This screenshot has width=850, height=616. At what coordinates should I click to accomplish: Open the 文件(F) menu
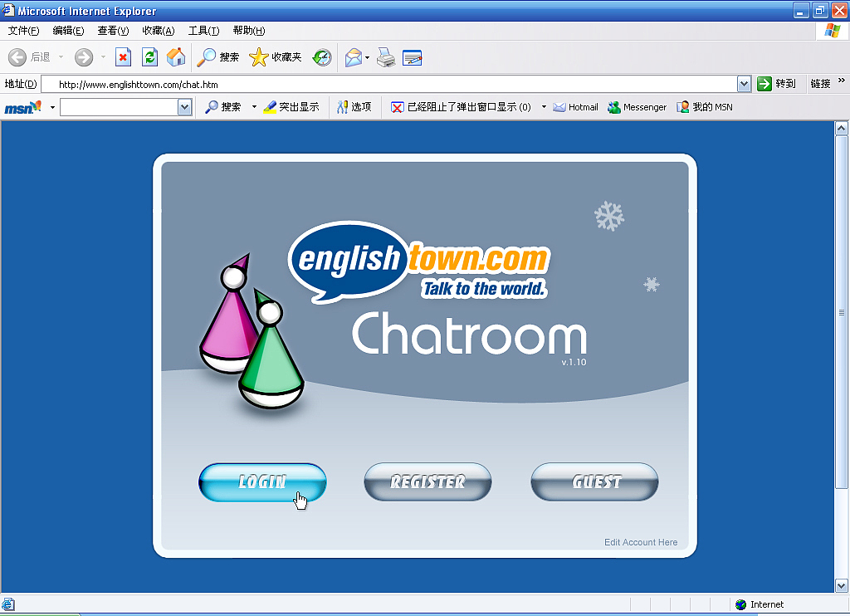tap(24, 31)
